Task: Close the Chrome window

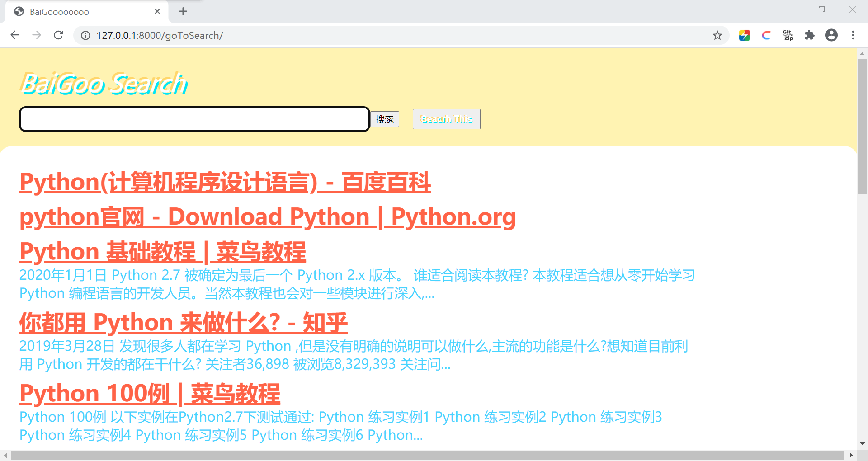Action: pyautogui.click(x=852, y=9)
